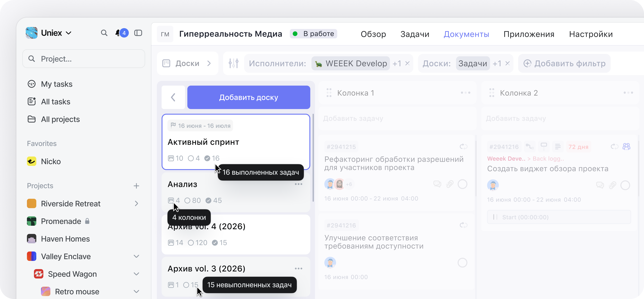This screenshot has height=299, width=644.
Task: Click the Retro mouse gradient icon
Action: click(46, 292)
